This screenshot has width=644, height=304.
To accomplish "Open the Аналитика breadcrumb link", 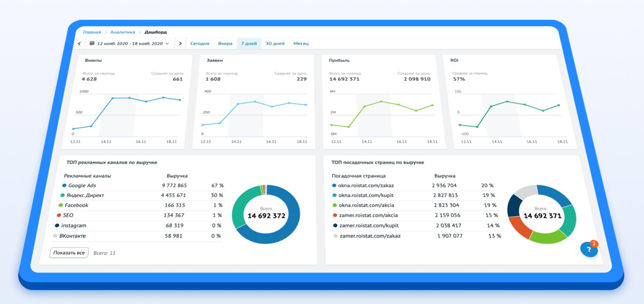I will [123, 32].
